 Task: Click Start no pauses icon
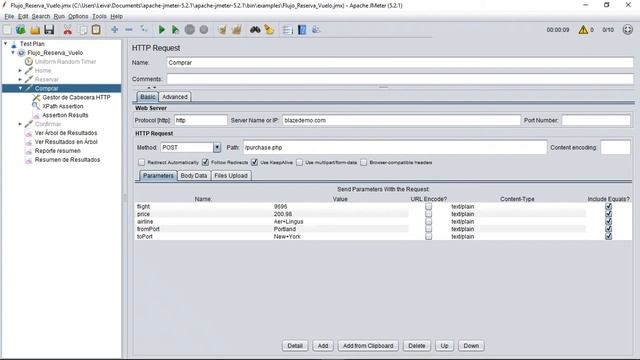pos(176,30)
